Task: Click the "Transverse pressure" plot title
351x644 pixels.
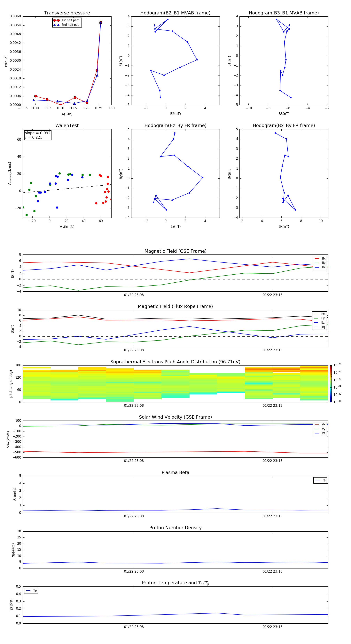Action: [67, 13]
